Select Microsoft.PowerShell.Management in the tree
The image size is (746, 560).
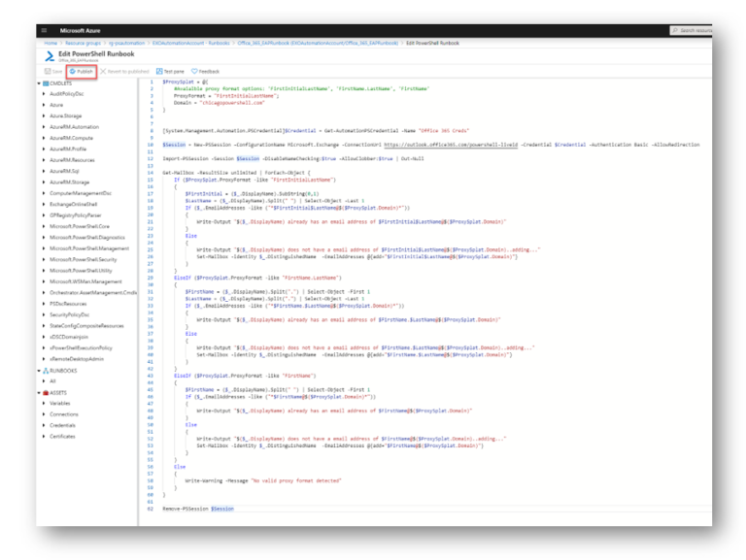pyautogui.click(x=89, y=248)
